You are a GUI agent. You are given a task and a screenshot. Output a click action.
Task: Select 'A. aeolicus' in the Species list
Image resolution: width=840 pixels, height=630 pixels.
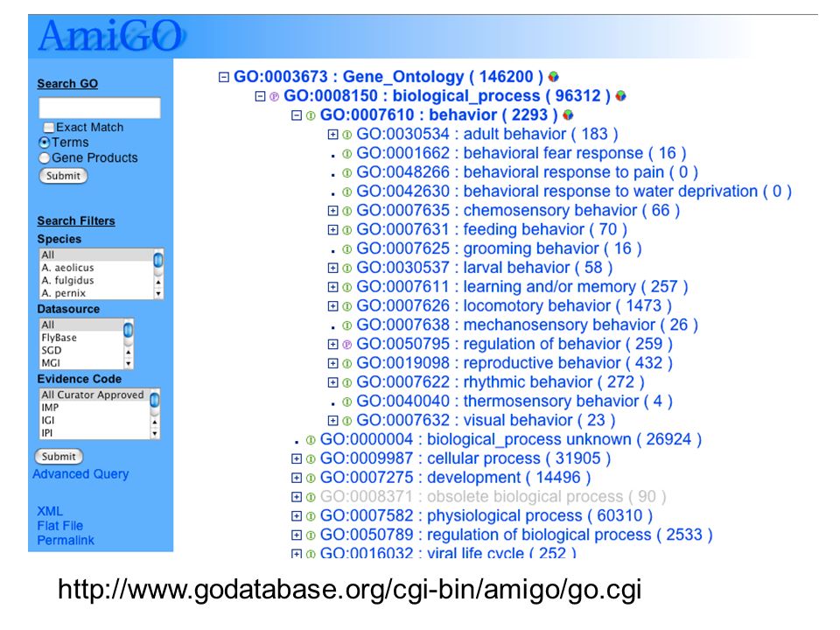(x=96, y=268)
